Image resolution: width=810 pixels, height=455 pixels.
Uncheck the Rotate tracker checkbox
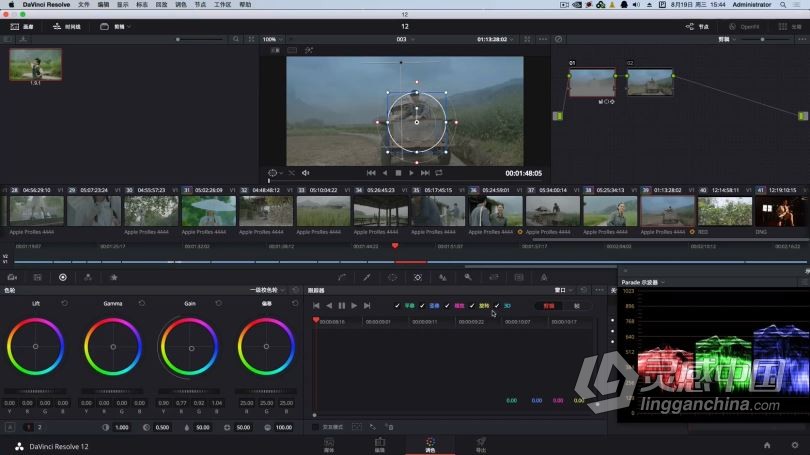(472, 306)
